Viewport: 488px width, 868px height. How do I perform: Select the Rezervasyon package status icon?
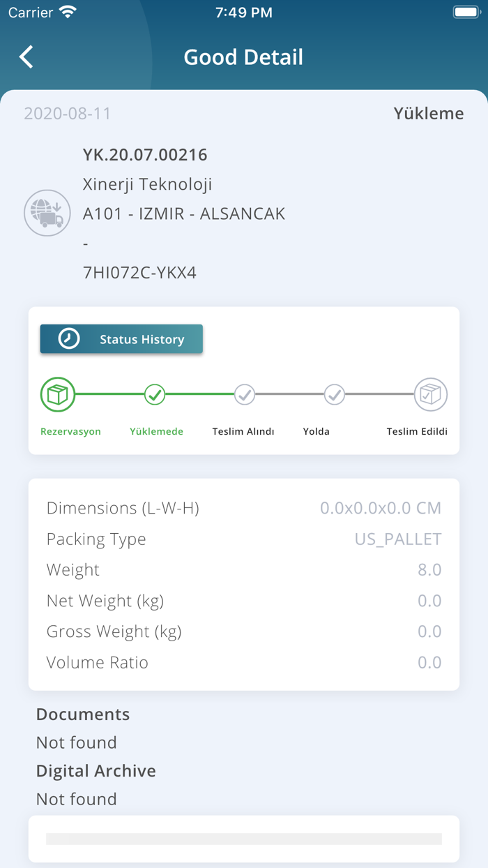point(57,394)
